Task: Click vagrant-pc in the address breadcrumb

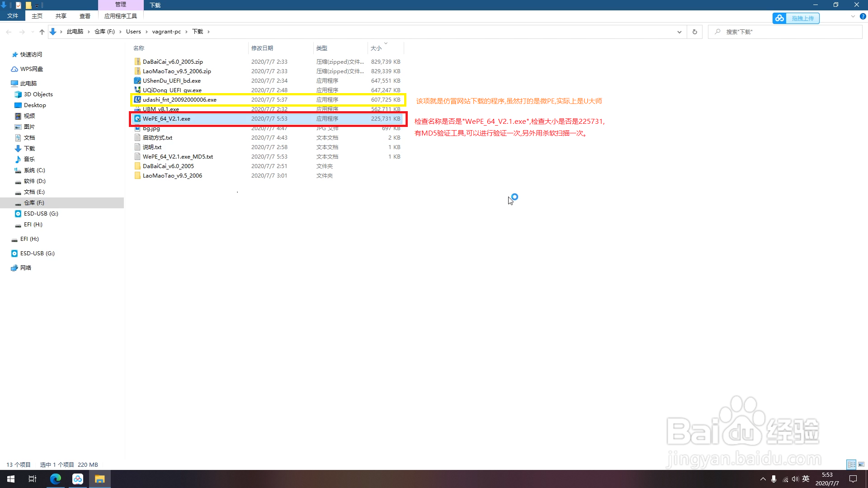Action: click(166, 32)
